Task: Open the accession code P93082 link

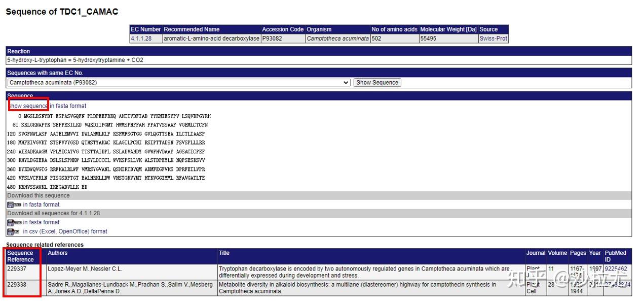Action: point(271,38)
